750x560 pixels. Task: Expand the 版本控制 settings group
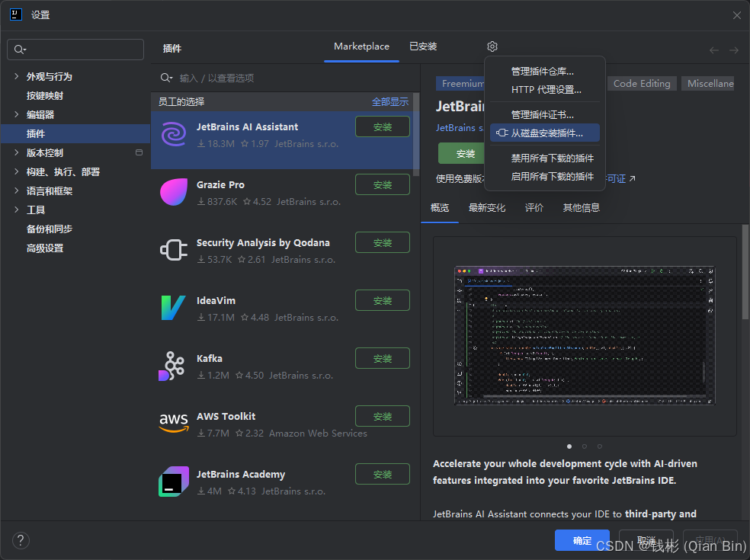click(x=16, y=152)
